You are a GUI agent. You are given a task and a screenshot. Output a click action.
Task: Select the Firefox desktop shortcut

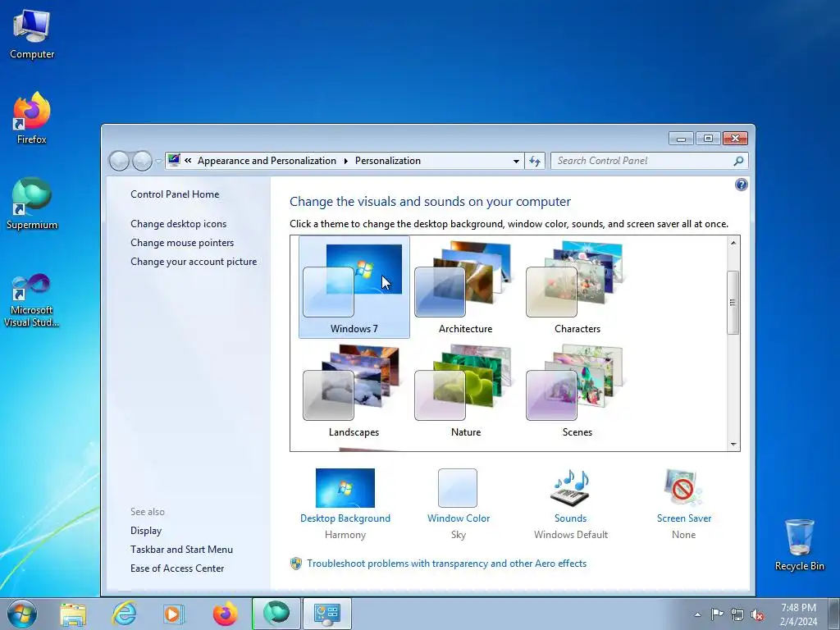32,118
